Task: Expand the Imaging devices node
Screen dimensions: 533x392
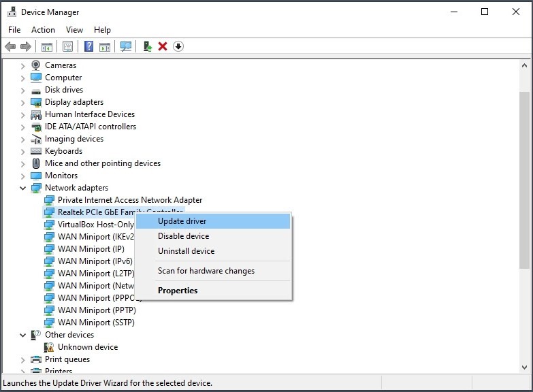Action: tap(22, 139)
